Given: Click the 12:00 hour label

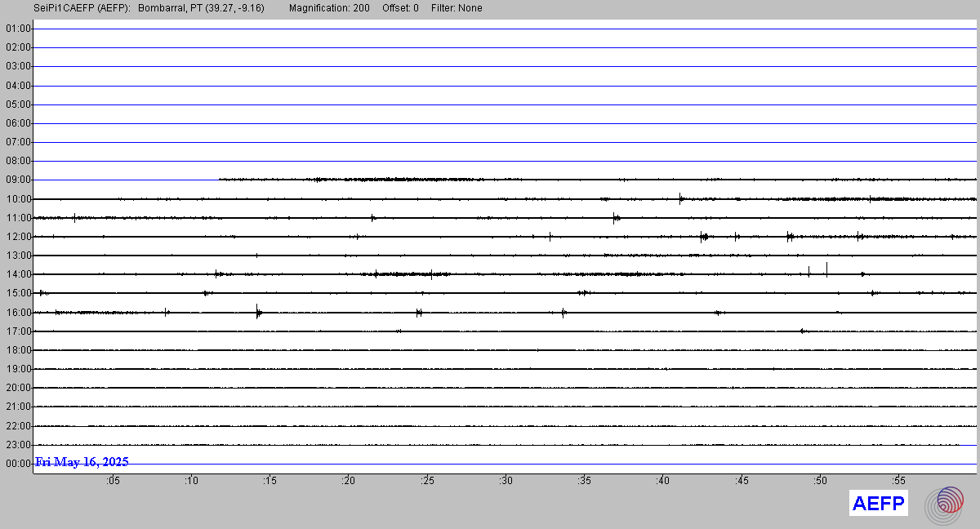Looking at the screenshot, I should point(18,237).
